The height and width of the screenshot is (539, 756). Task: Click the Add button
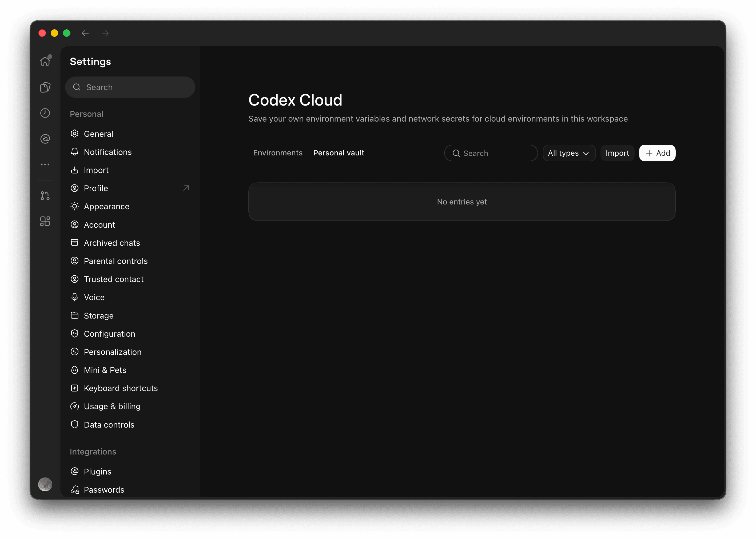(x=657, y=153)
